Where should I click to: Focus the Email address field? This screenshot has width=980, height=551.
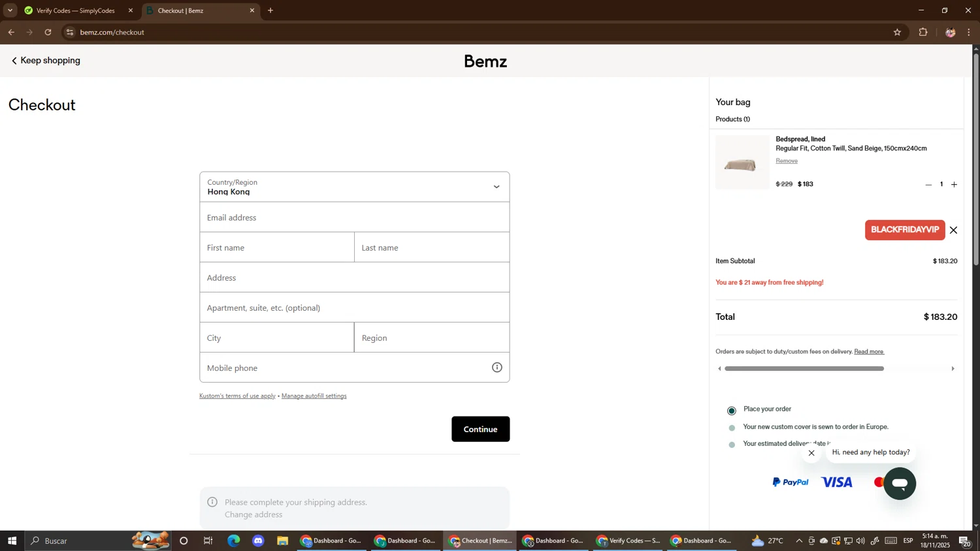point(355,217)
